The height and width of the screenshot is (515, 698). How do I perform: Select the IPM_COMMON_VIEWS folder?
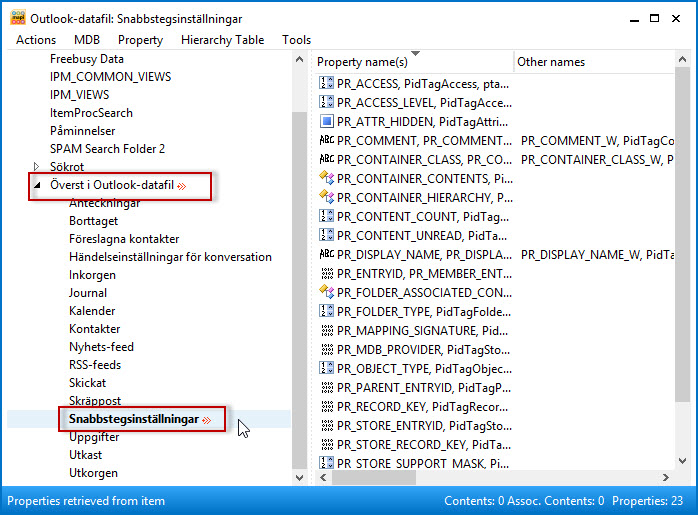(110, 77)
